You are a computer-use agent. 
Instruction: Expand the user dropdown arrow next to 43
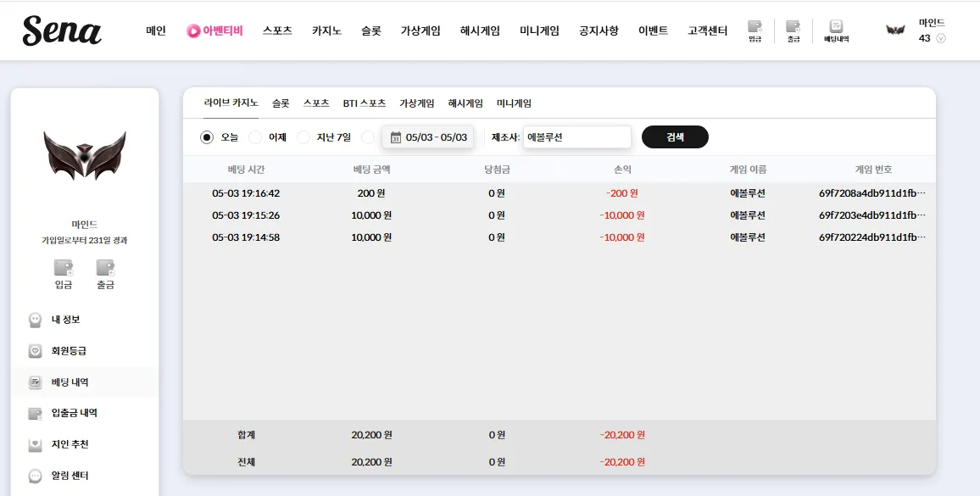[941, 38]
